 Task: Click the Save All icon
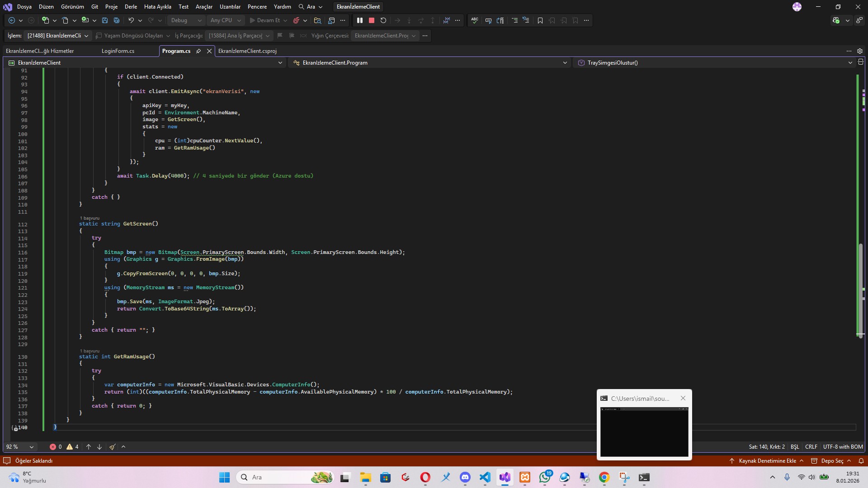[117, 20]
